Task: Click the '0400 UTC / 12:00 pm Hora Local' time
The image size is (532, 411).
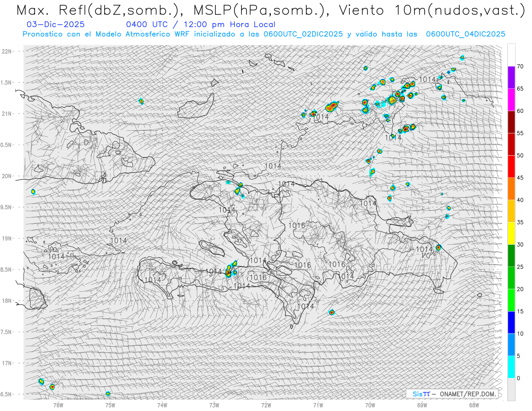Action: [200, 25]
